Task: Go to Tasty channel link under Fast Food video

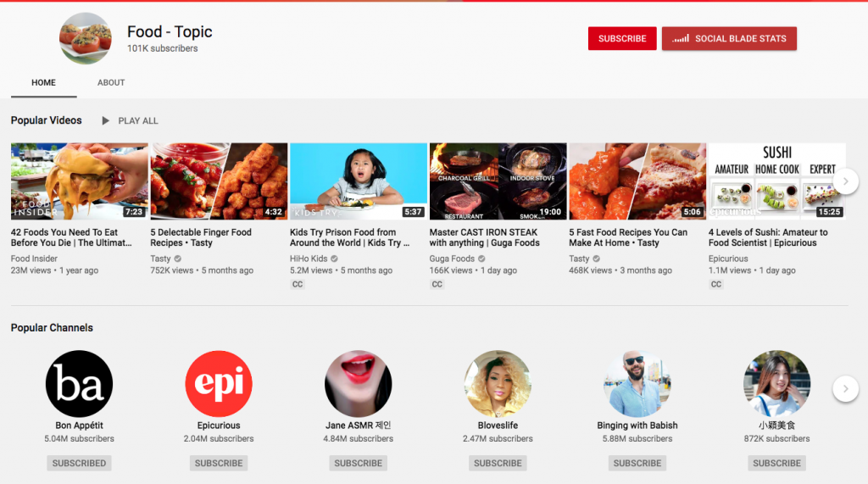Action: click(579, 259)
